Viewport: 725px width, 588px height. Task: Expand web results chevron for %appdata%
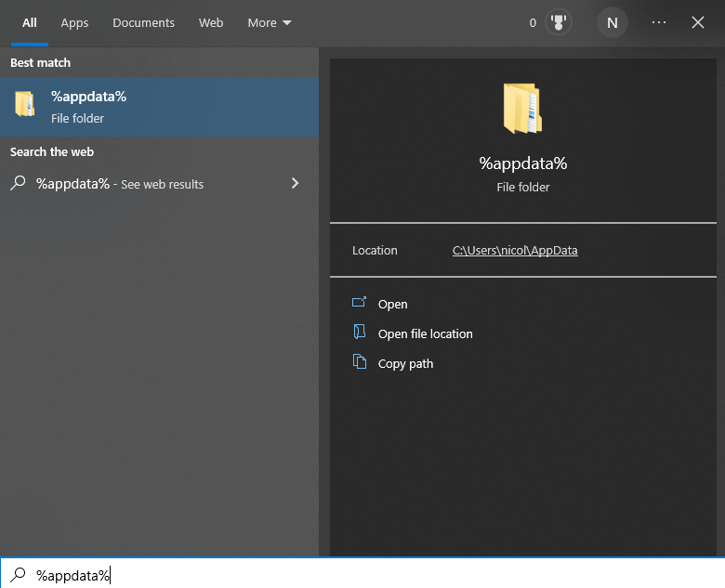(295, 184)
